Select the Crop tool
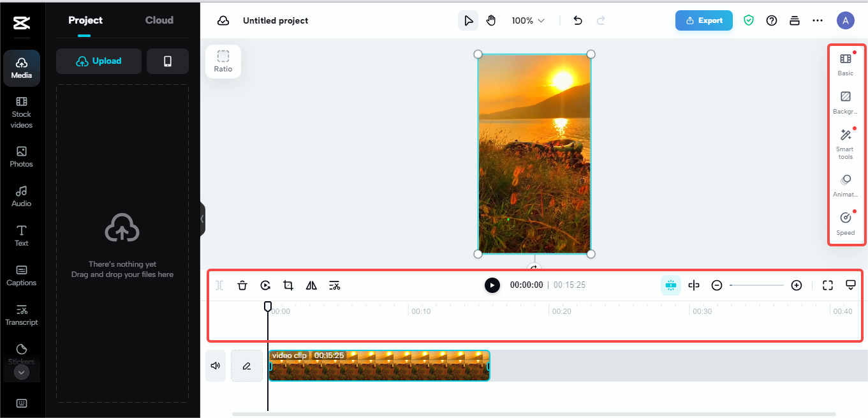This screenshot has width=868, height=418. tap(288, 285)
